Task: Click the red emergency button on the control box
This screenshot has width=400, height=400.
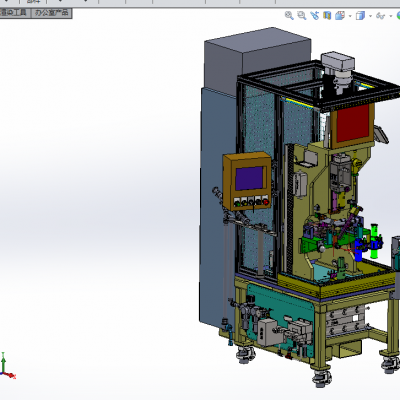Action: 266,201
